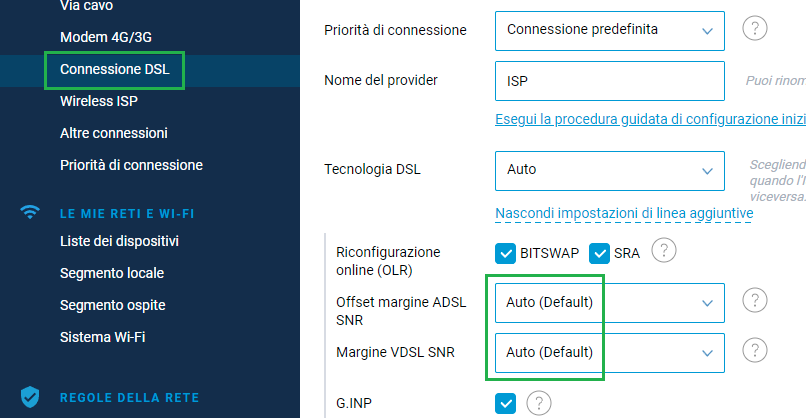The image size is (806, 418).
Task: Click the Esegui la procedura guidata link
Action: (650, 119)
